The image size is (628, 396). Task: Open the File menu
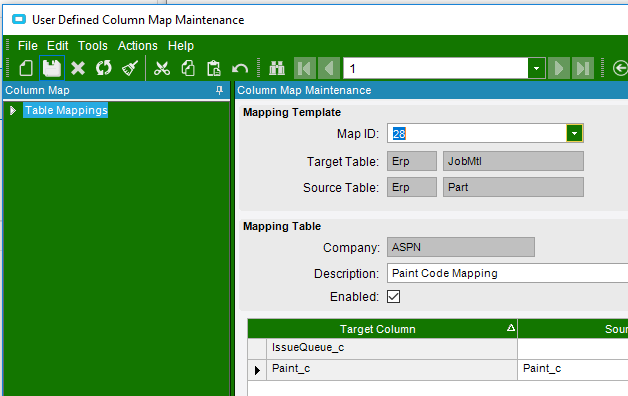tap(28, 46)
